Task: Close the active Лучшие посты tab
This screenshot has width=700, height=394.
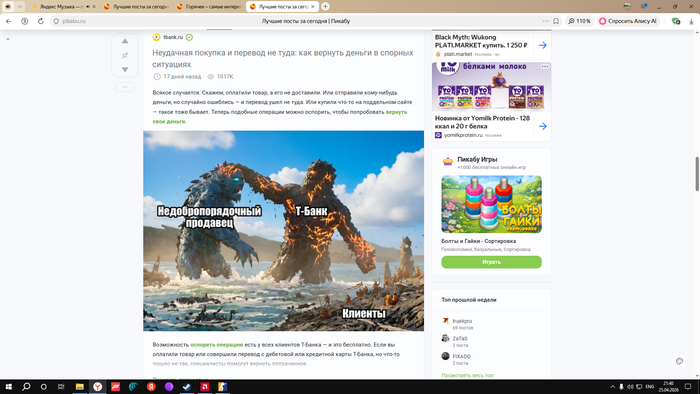Action: [313, 7]
